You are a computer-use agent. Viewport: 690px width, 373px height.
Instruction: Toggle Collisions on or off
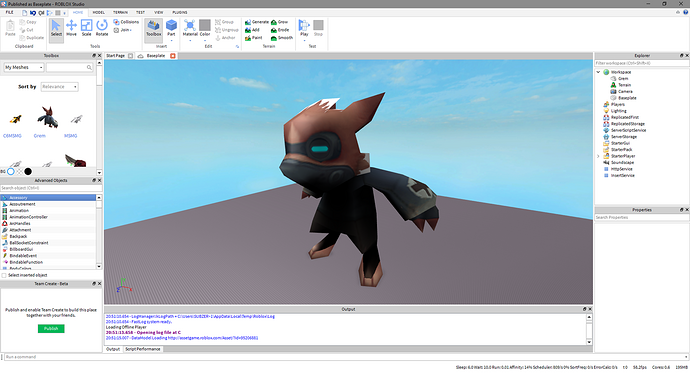[x=126, y=22]
